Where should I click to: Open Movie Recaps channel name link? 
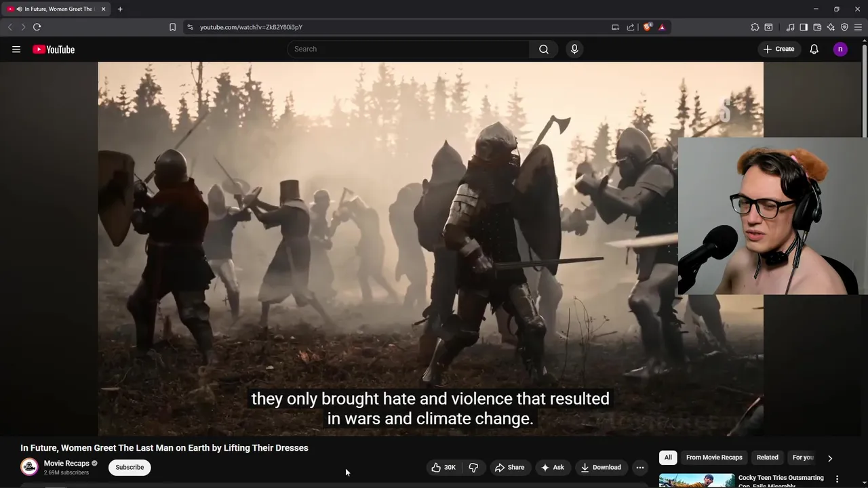66,464
